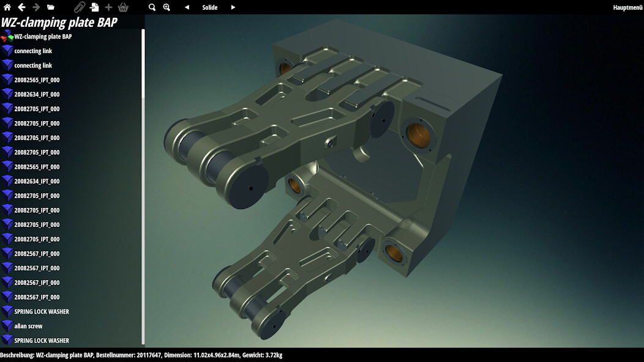Select first 20082634_IPT_000 entry in list
Screen dimensions: 644x362
pos(37,95)
